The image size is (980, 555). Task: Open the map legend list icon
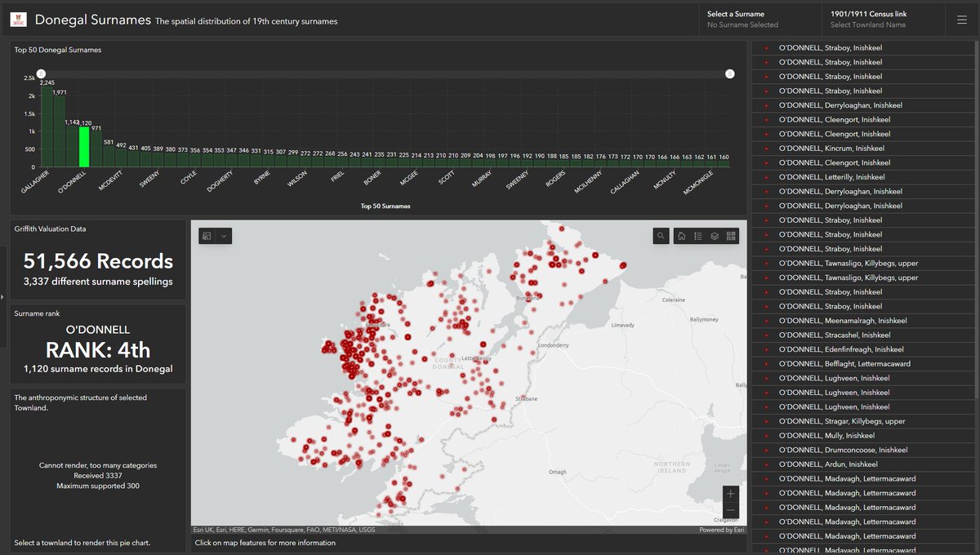tap(697, 236)
